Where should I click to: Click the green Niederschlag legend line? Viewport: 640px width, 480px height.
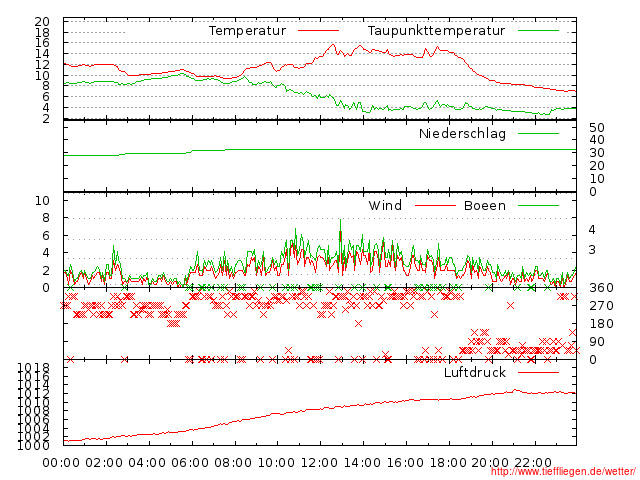pyautogui.click(x=538, y=133)
